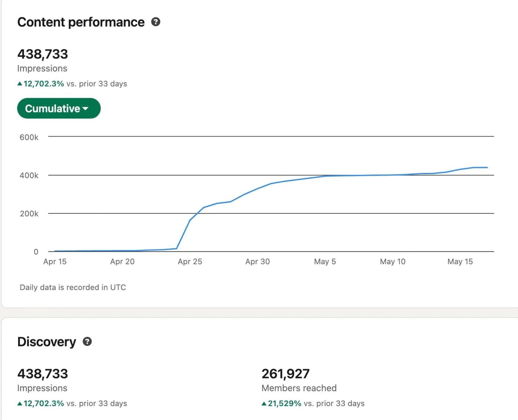Click the Members reached label
This screenshot has width=518, height=420.
click(299, 388)
